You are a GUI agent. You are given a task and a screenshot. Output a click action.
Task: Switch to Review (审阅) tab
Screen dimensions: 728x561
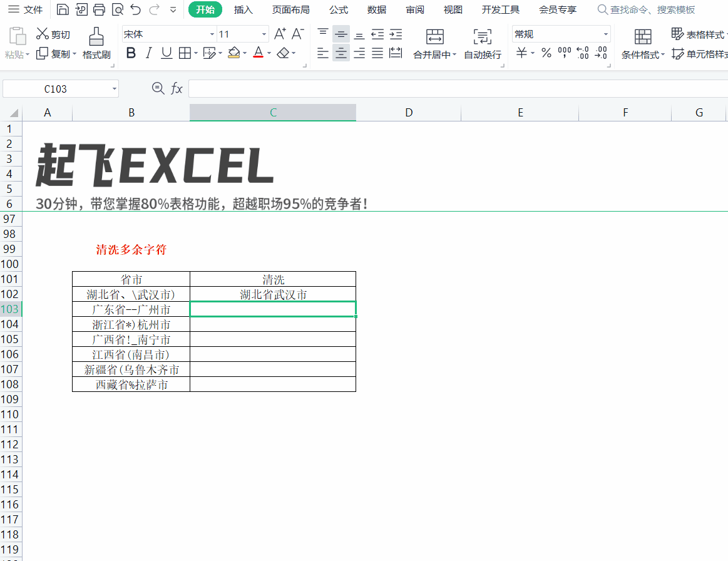tap(414, 10)
